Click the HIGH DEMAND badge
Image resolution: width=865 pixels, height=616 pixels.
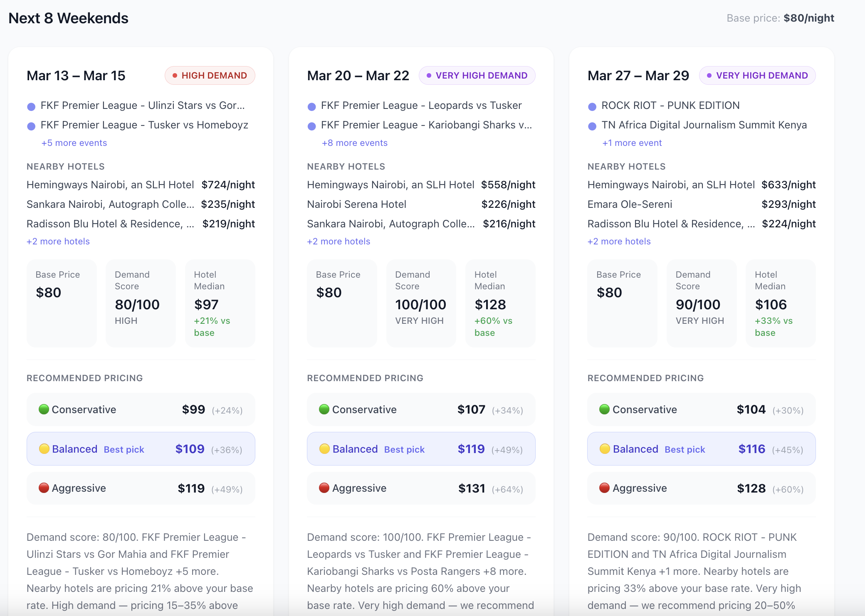pyautogui.click(x=210, y=76)
